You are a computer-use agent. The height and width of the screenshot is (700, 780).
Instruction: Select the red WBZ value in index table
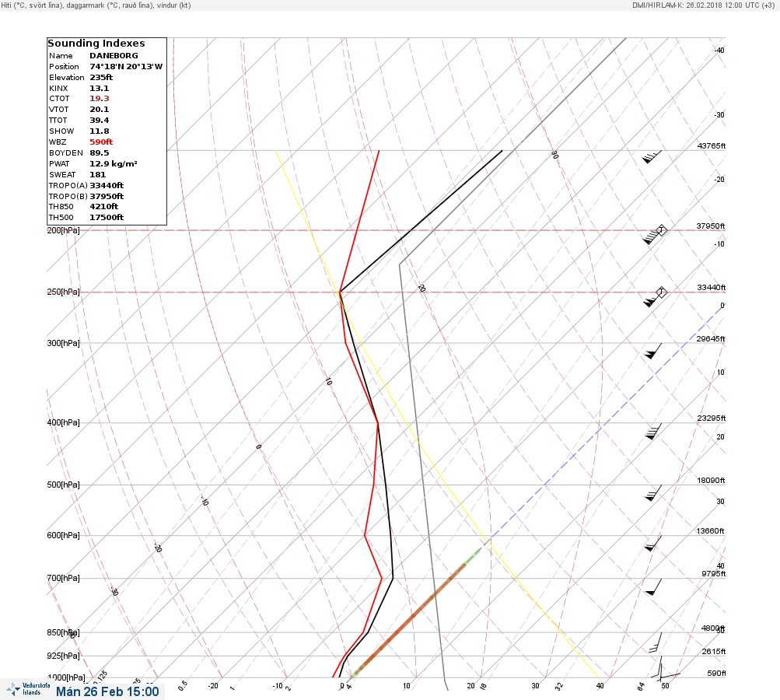[x=101, y=142]
